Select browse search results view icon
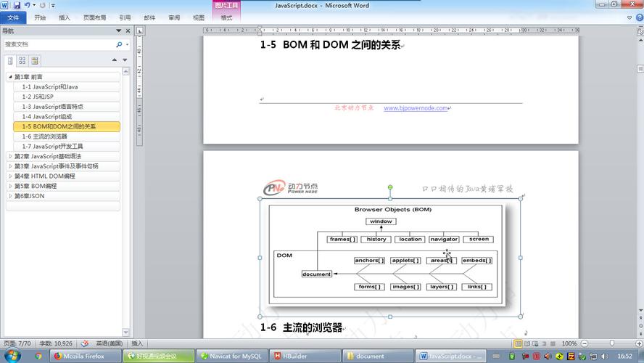Image resolution: width=644 pixels, height=363 pixels. (35, 61)
